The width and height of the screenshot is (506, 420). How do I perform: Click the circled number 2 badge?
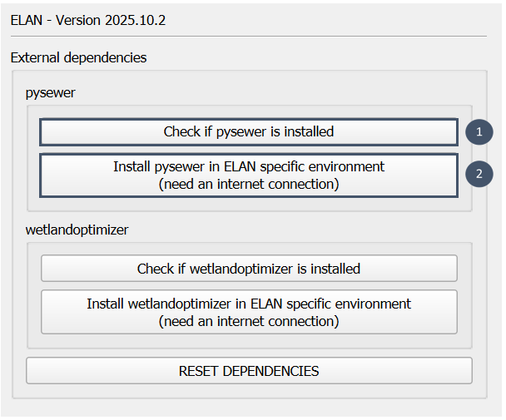(x=479, y=174)
